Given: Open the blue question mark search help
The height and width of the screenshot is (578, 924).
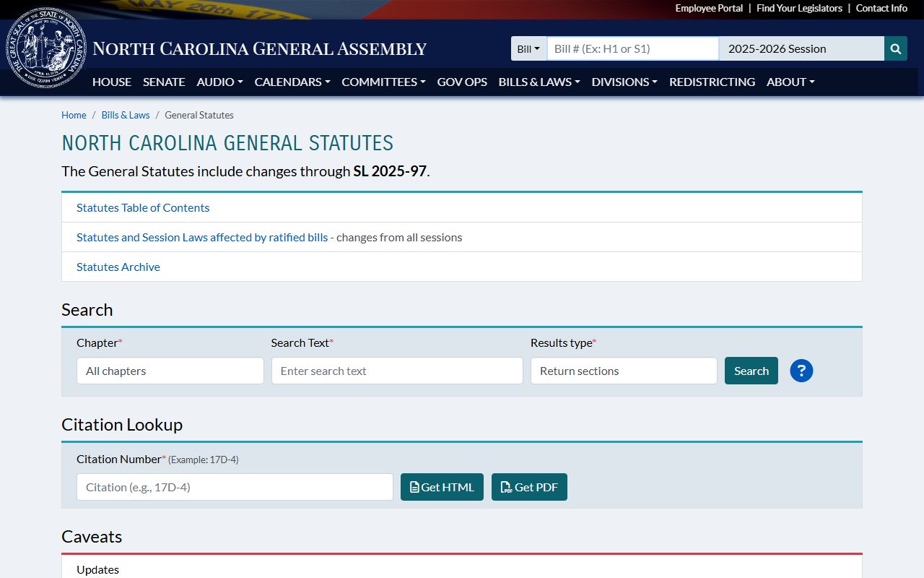Looking at the screenshot, I should tap(801, 371).
